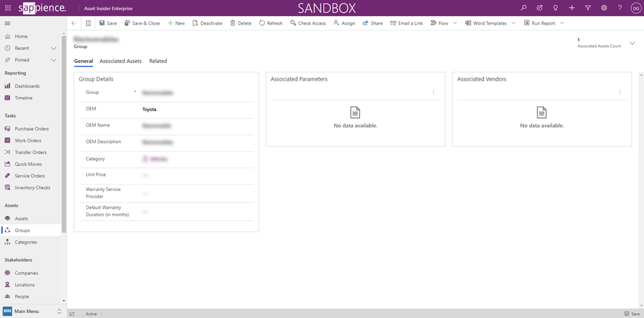The image size is (644, 318).
Task: Expand the header Associated Assets Count chevron
Action: click(x=632, y=43)
